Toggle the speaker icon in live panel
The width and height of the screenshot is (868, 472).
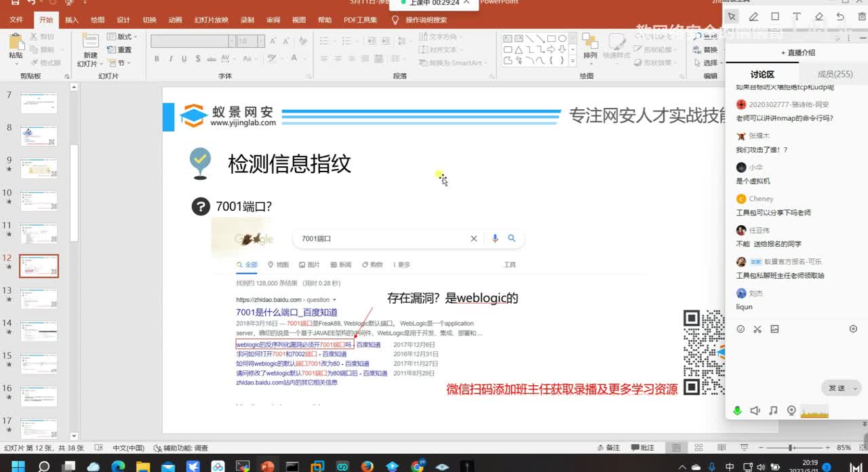(755, 410)
